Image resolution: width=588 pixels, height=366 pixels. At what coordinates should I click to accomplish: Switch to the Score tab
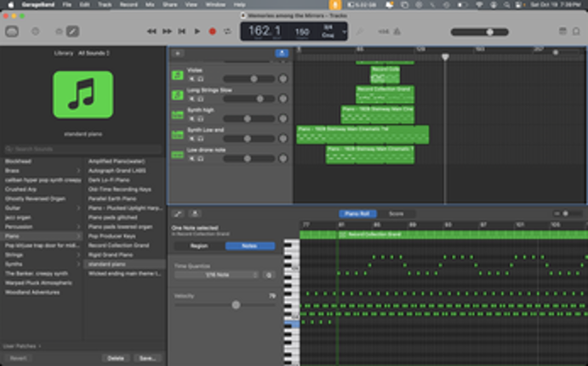(396, 214)
